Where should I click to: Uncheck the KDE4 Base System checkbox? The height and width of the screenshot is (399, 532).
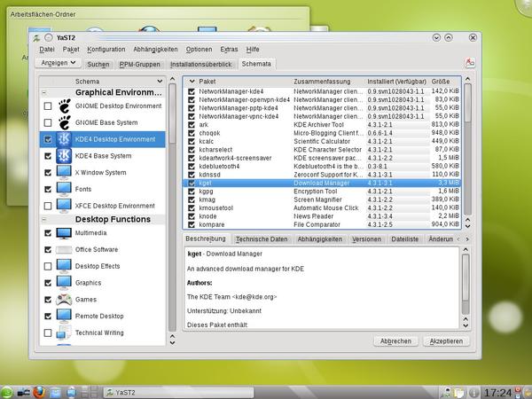48,156
